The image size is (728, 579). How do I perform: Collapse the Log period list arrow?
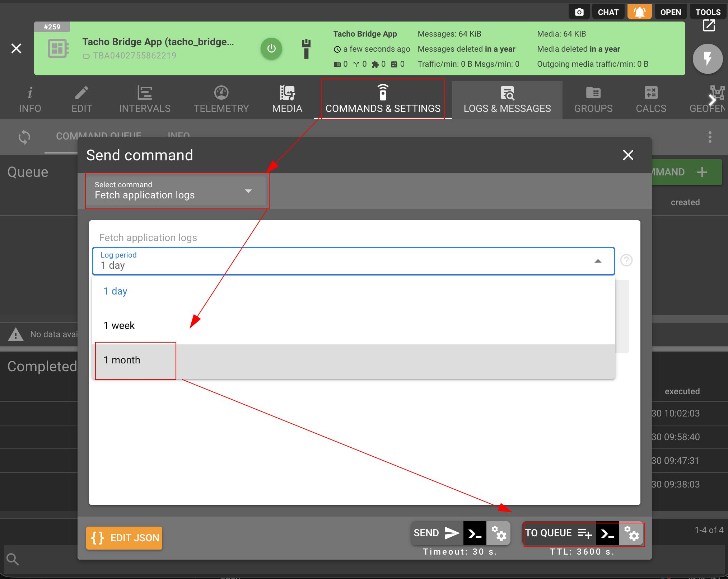(598, 261)
